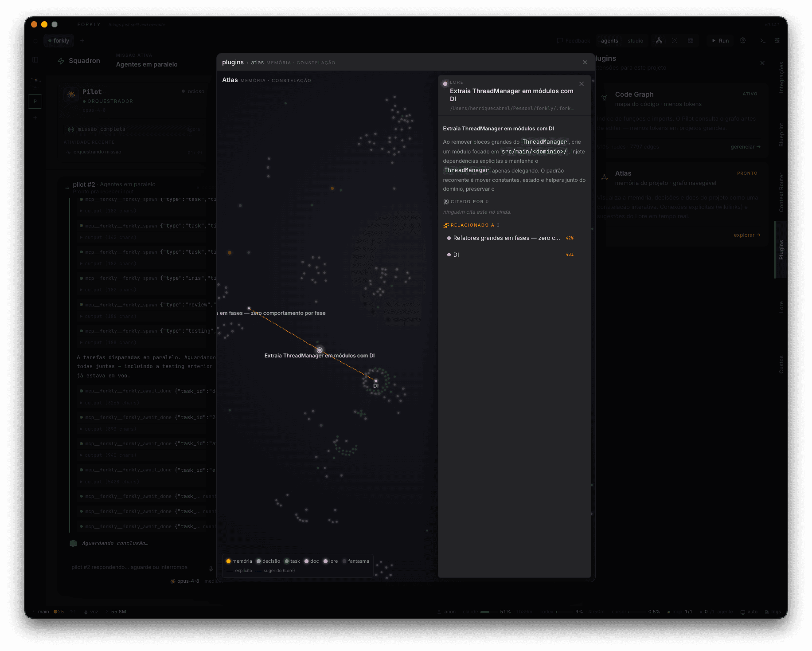This screenshot has height=651, width=812.
Task: Toggle task filter in legend
Action: [x=292, y=561]
